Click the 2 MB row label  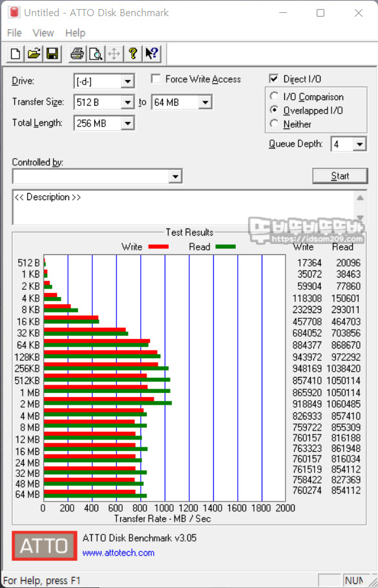click(30, 404)
